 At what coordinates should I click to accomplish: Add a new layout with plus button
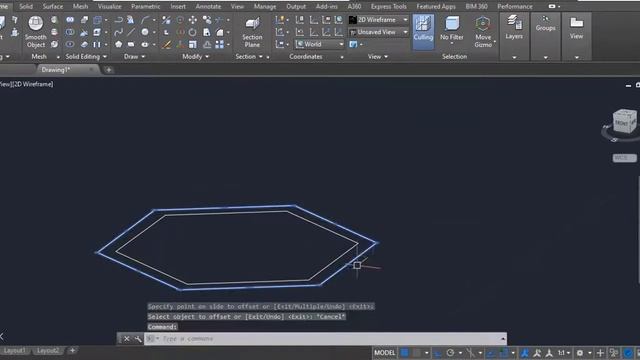(72, 350)
